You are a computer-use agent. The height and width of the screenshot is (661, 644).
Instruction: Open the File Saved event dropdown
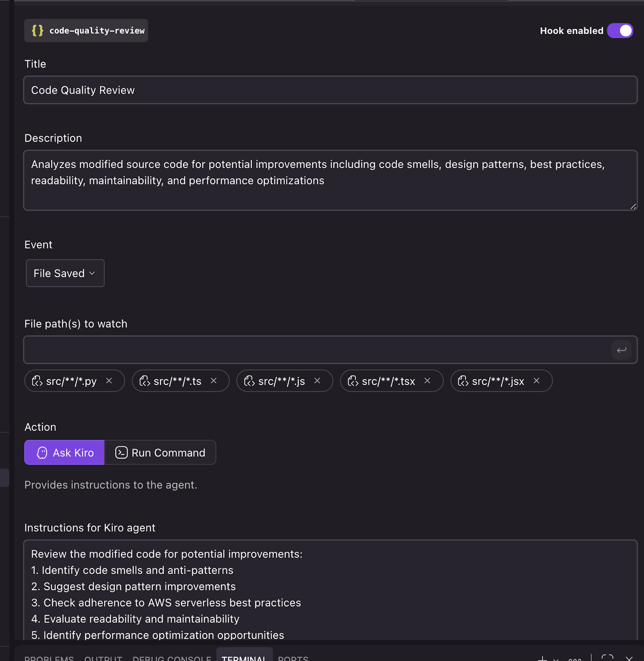(65, 273)
